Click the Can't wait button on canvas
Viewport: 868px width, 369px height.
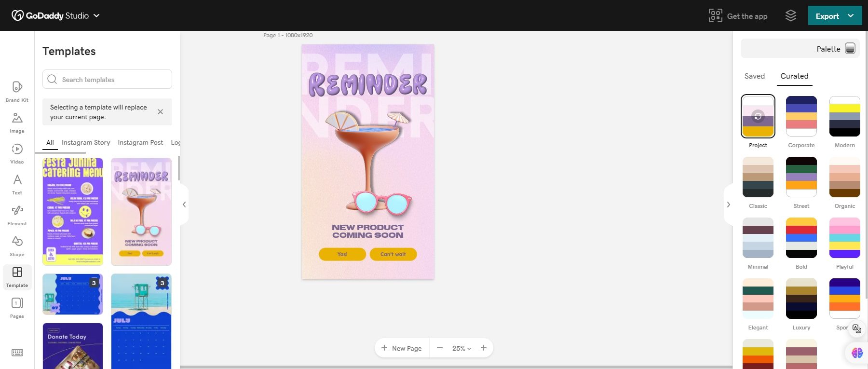[x=393, y=254]
